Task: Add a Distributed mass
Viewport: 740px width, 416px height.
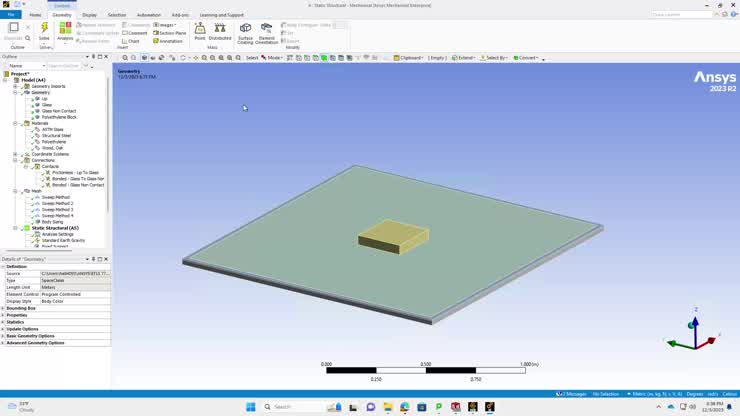Action: 220,31
